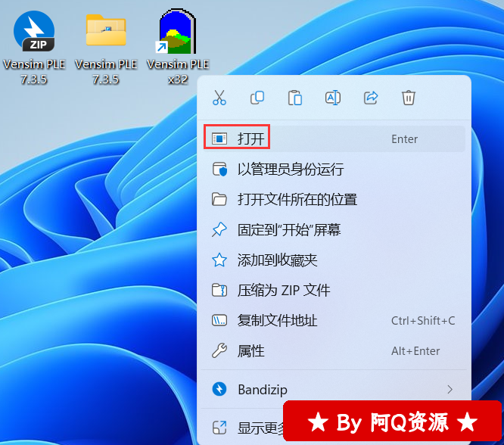Click the path icon beside 复制文件地址
The height and width of the screenshot is (445, 504).
[219, 321]
